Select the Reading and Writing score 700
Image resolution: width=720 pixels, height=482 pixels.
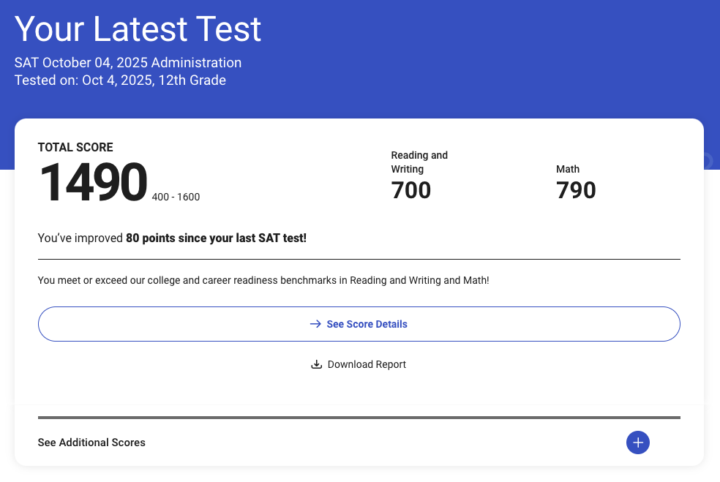coord(411,189)
